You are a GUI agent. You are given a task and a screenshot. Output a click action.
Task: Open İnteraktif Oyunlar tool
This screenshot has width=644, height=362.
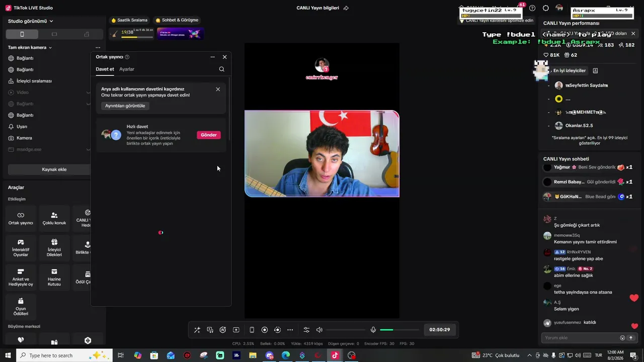21,247
